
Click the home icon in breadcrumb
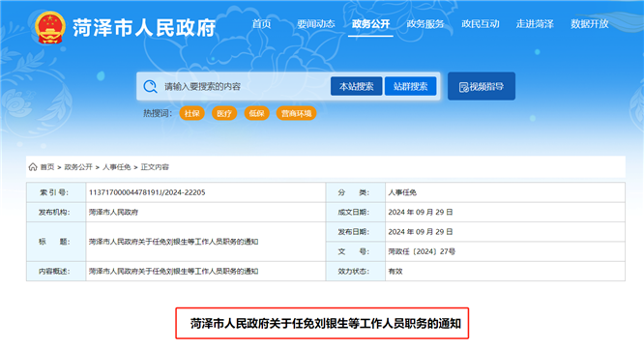click(x=33, y=167)
